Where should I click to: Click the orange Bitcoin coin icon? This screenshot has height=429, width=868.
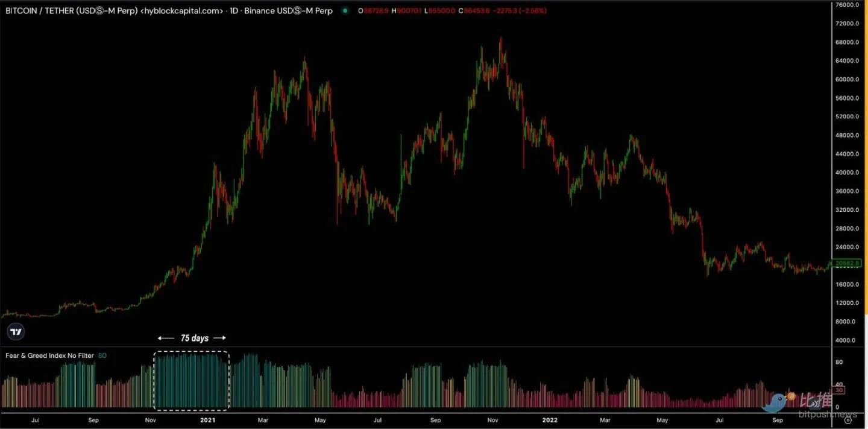click(x=791, y=396)
